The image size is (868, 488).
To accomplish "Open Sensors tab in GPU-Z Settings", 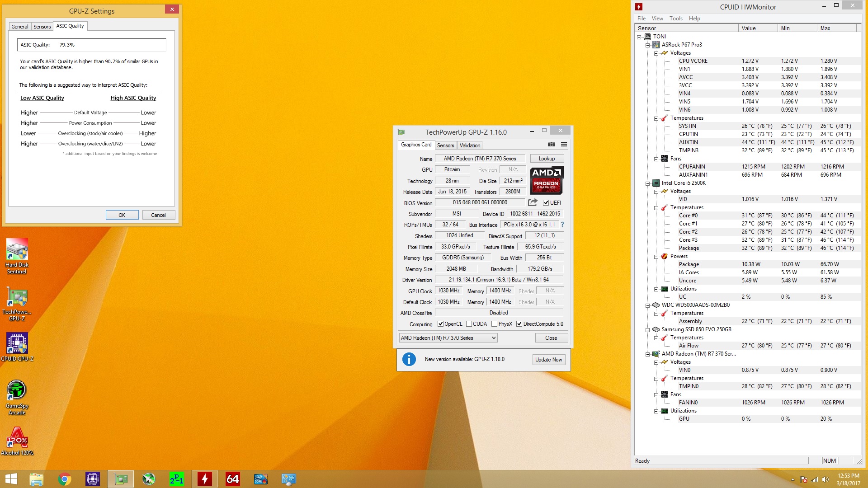I will pyautogui.click(x=42, y=27).
